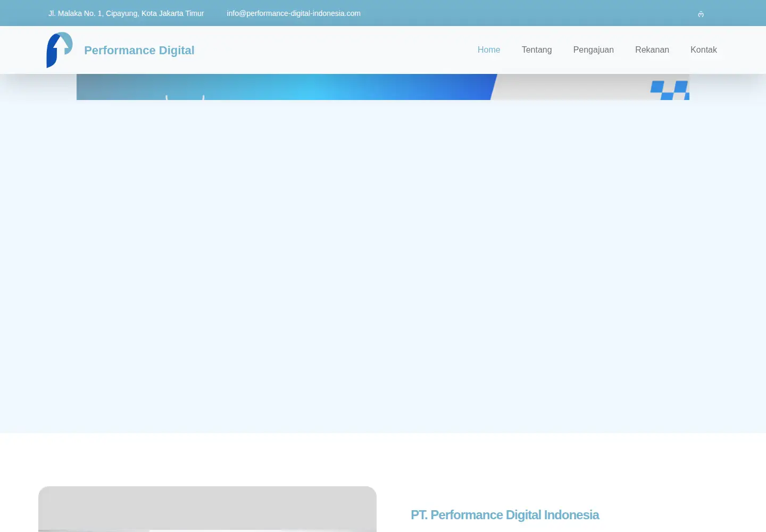This screenshot has height=532, width=766.
Task: Click the blue hero banner image
Action: 383,87
